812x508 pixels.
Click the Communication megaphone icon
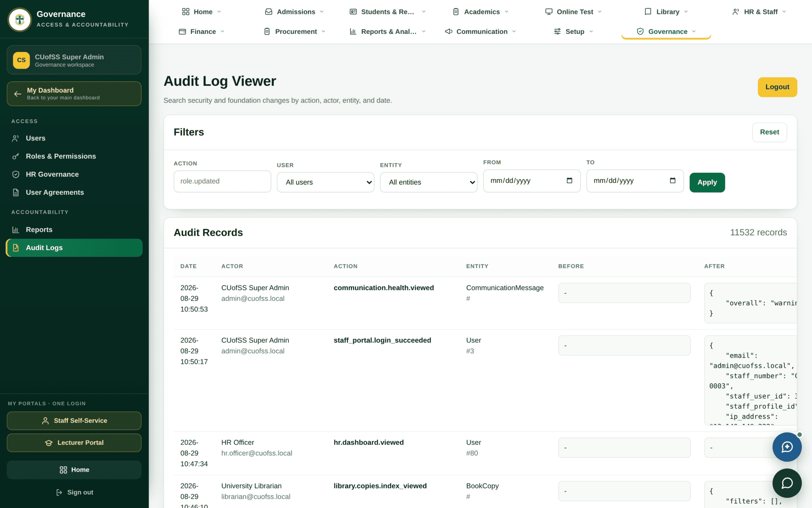coord(449,32)
